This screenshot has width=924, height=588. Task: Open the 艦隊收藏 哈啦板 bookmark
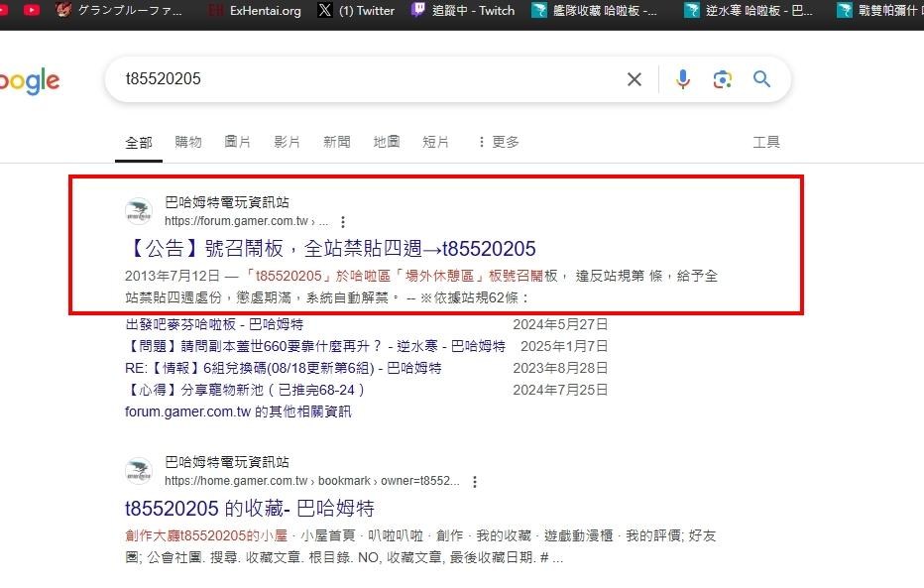(595, 10)
